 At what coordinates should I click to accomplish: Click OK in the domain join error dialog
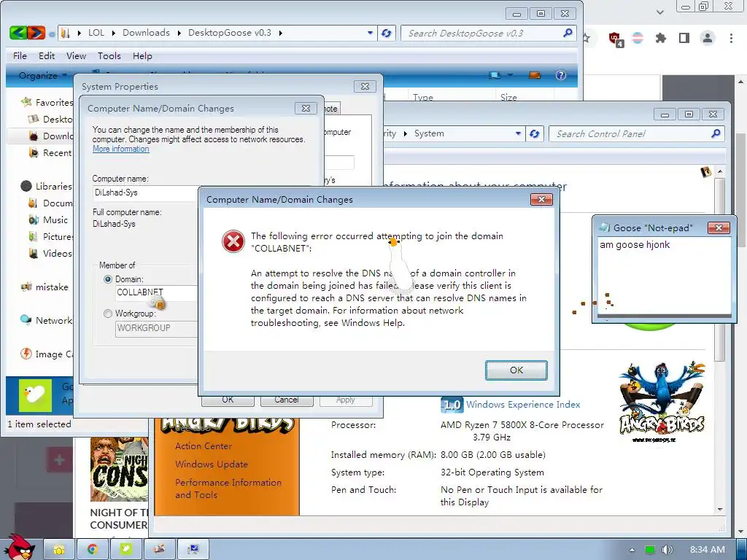516,370
